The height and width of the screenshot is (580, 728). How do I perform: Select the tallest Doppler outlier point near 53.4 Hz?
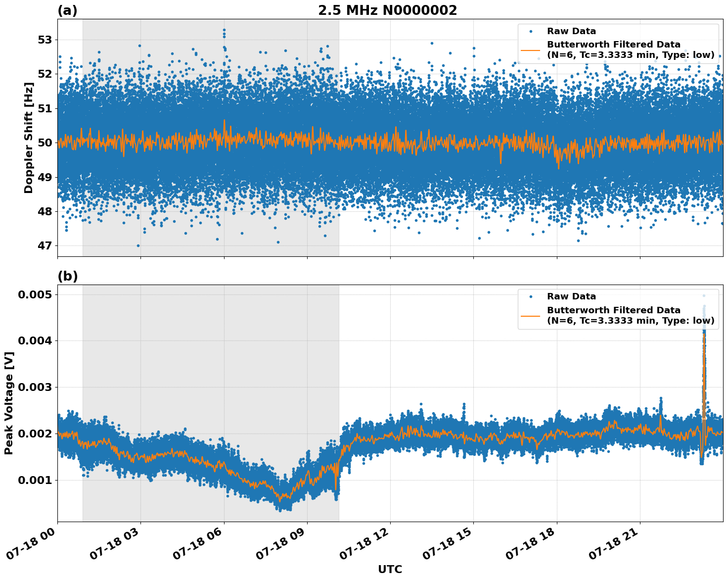pos(225,30)
